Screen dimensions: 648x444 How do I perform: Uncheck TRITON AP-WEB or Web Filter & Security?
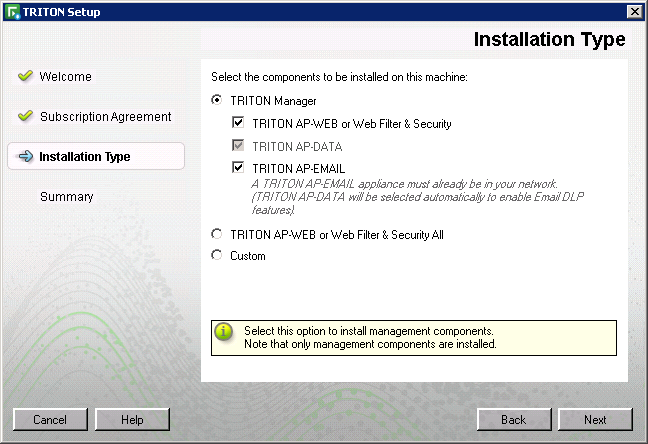point(238,122)
